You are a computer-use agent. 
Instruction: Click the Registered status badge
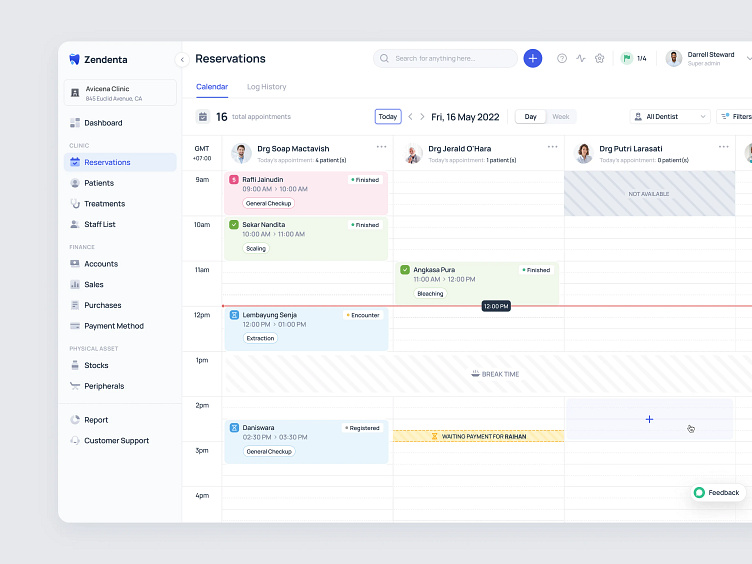click(x=362, y=428)
